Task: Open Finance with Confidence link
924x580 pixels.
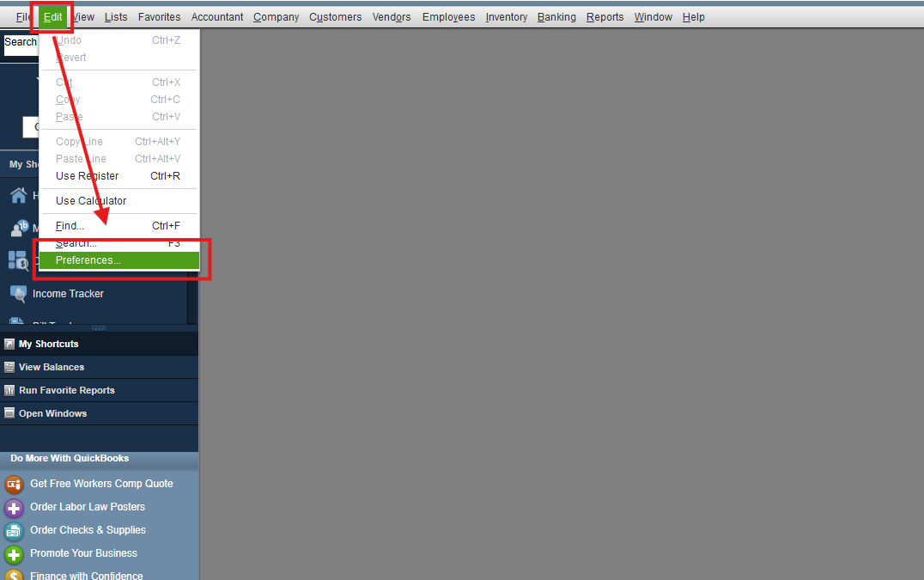Action: [86, 576]
